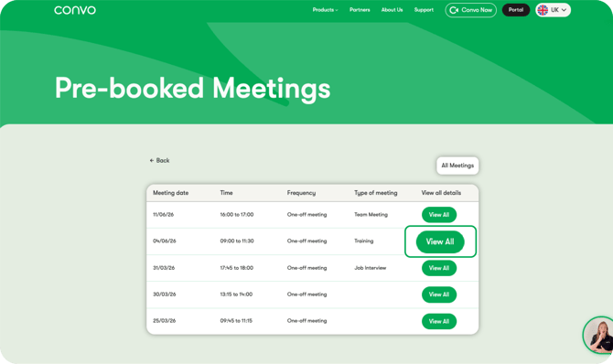613x364 pixels.
Task: View All details for 30/03/26 meeting
Action: point(439,294)
